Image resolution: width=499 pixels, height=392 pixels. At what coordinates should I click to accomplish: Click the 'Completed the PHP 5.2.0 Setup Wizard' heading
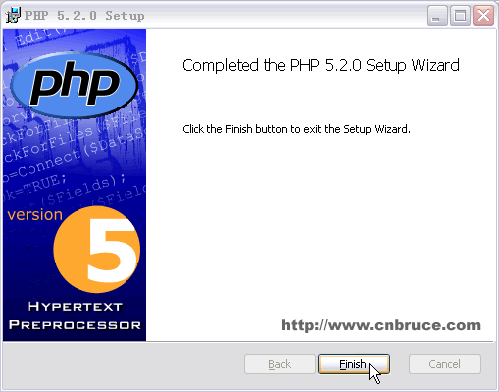(x=321, y=65)
